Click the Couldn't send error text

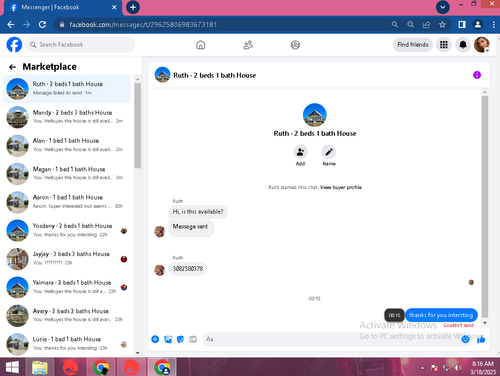coord(458,325)
